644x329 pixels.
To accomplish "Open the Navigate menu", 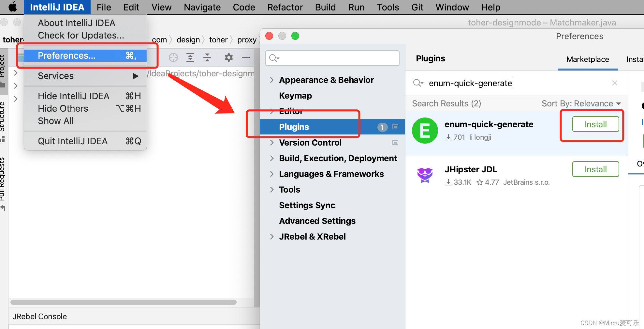I will 202,7.
